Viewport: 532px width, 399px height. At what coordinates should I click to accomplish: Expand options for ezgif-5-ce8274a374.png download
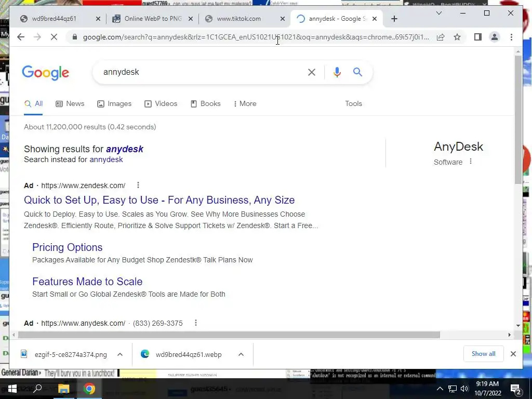[x=120, y=354]
